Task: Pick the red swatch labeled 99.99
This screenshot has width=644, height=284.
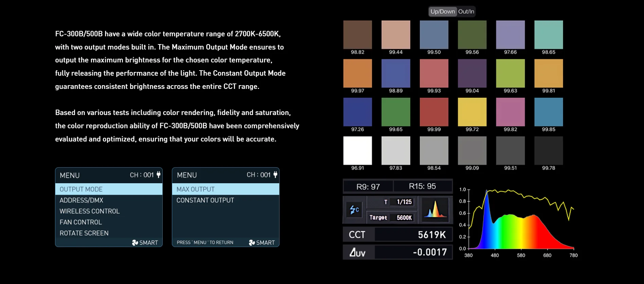Action: 434,112
